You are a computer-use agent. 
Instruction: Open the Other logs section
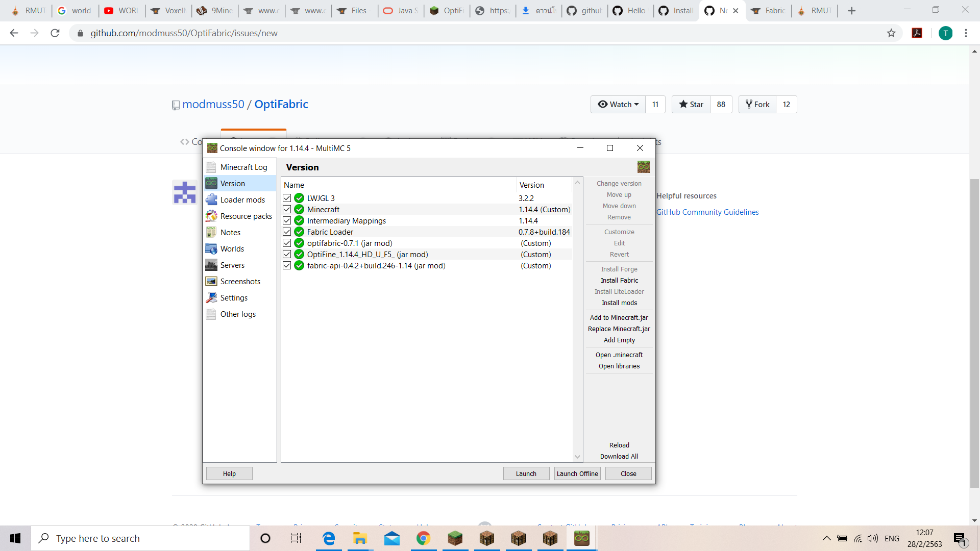tap(237, 314)
